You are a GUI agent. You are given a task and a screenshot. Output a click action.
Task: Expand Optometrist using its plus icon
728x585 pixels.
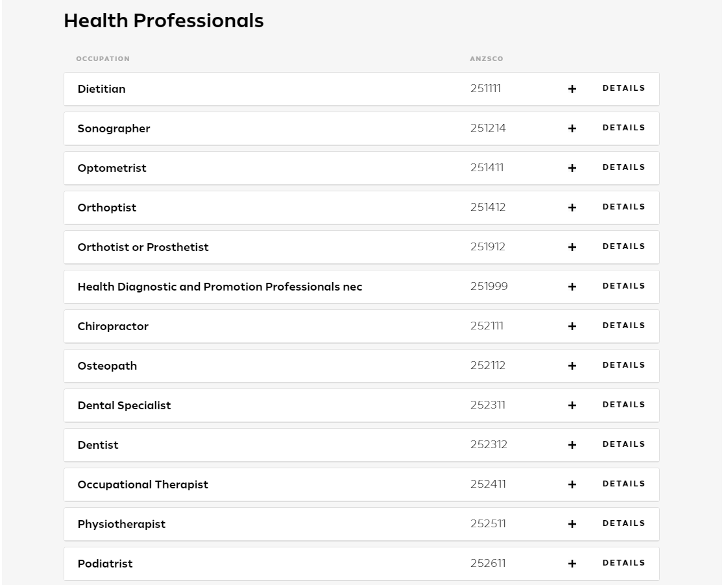(572, 168)
